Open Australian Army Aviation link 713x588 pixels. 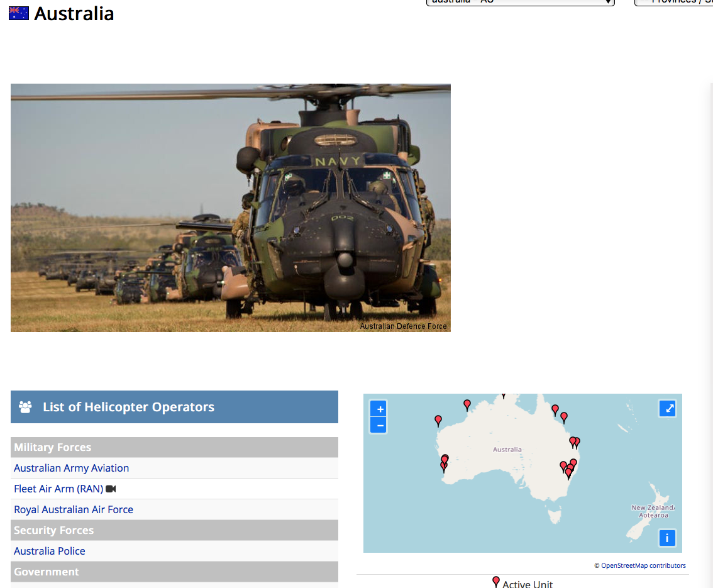point(71,468)
